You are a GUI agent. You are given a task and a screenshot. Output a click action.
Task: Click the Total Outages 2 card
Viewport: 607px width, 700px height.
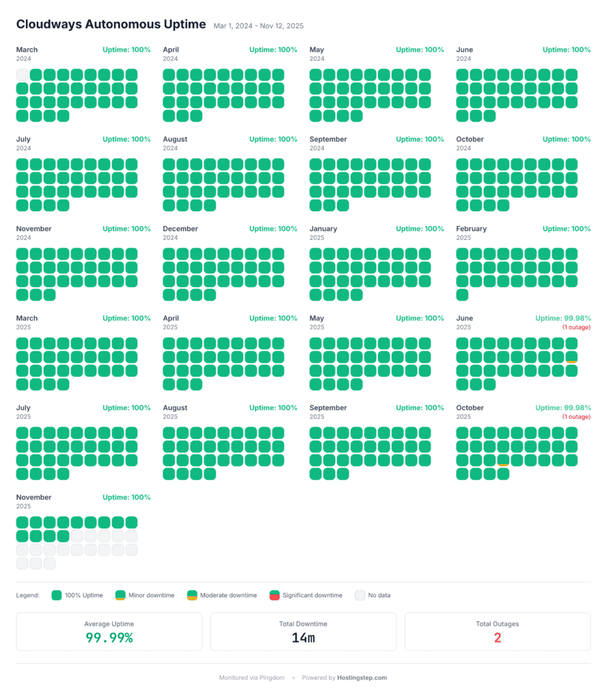497,632
